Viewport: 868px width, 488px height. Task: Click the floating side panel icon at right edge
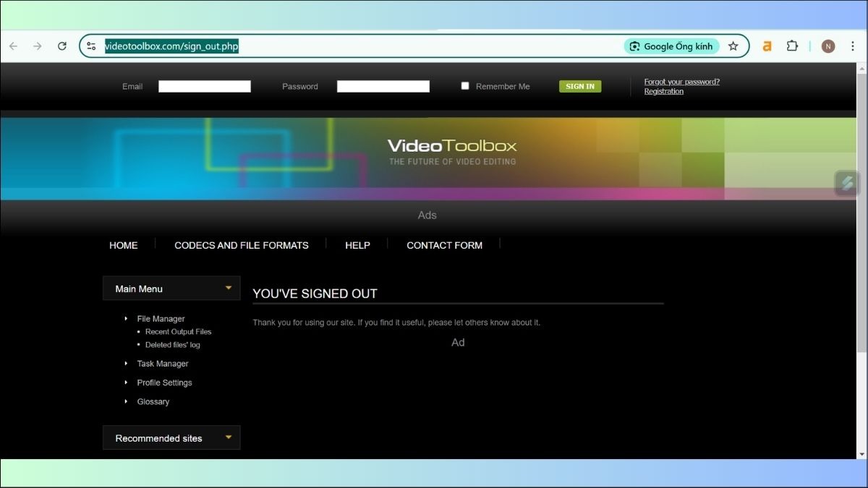tap(847, 183)
